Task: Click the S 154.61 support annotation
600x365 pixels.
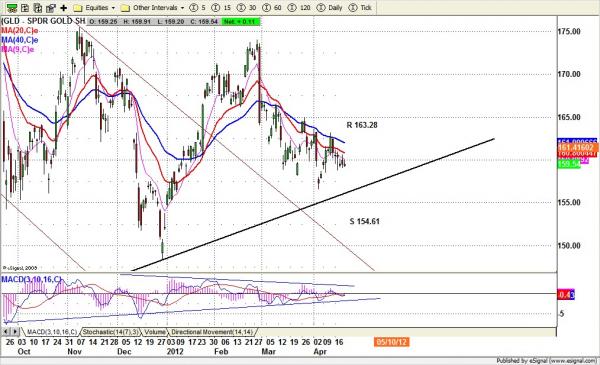Action: [x=365, y=221]
